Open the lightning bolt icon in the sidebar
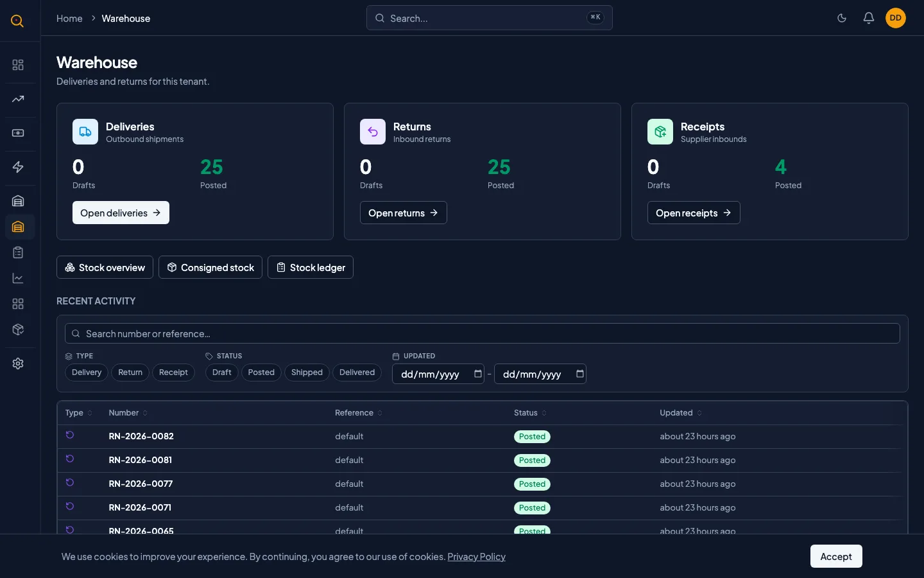 pos(18,167)
